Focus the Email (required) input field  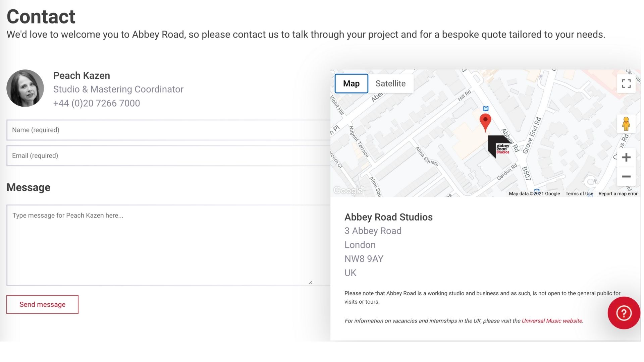pyautogui.click(x=168, y=156)
